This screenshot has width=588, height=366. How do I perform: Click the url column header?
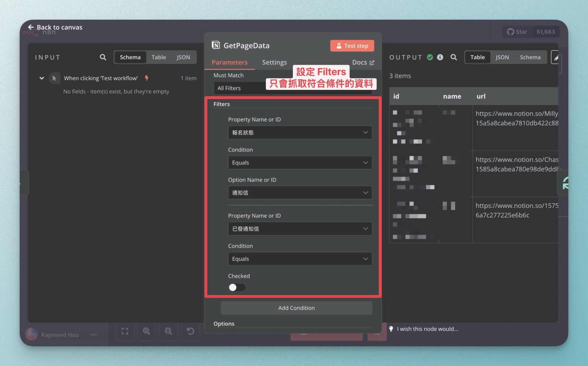point(481,96)
